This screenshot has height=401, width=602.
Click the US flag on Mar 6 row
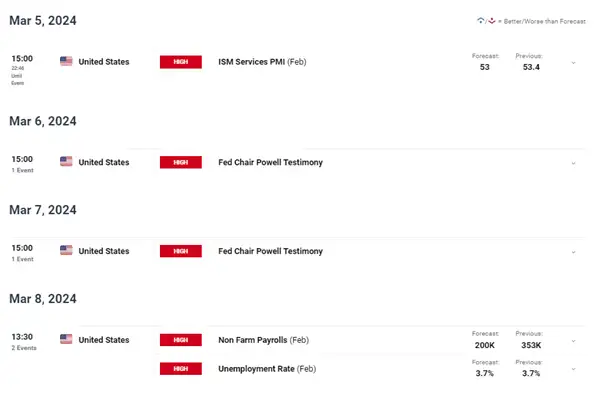(x=66, y=162)
